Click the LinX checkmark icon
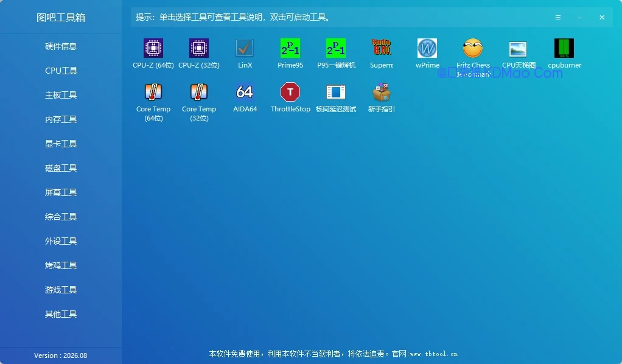Screen dimensions: 622x364 click(x=245, y=49)
